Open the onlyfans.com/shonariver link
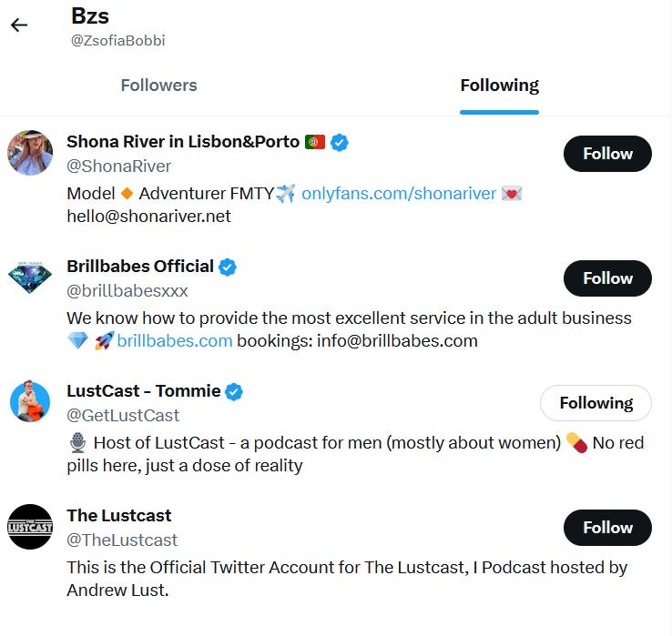672x636 pixels. pyautogui.click(x=398, y=193)
